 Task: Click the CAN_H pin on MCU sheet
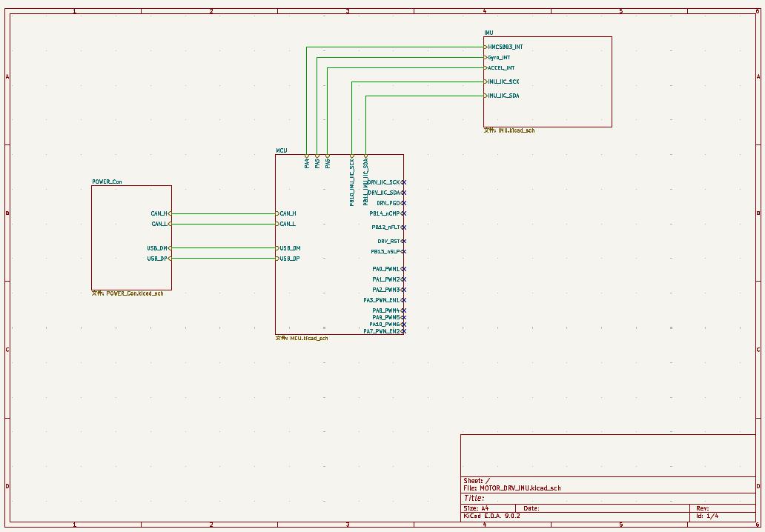click(288, 213)
